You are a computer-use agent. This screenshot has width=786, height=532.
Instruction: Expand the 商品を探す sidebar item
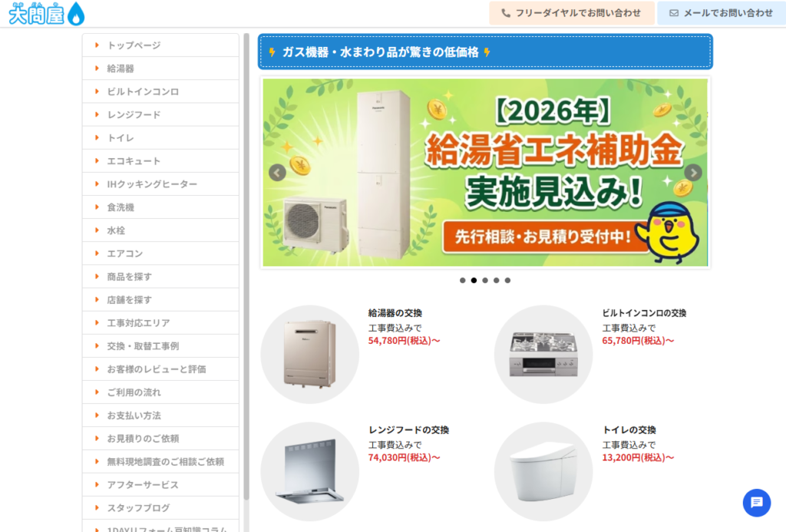[160, 276]
